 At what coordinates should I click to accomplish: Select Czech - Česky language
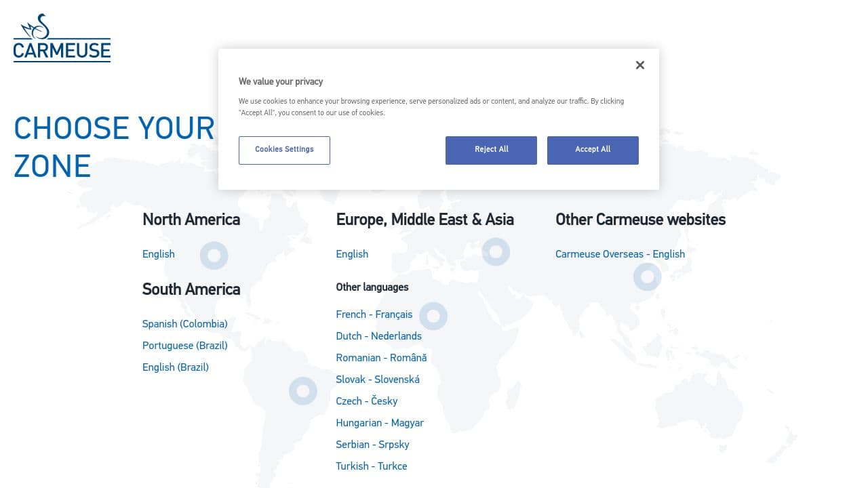click(x=367, y=401)
